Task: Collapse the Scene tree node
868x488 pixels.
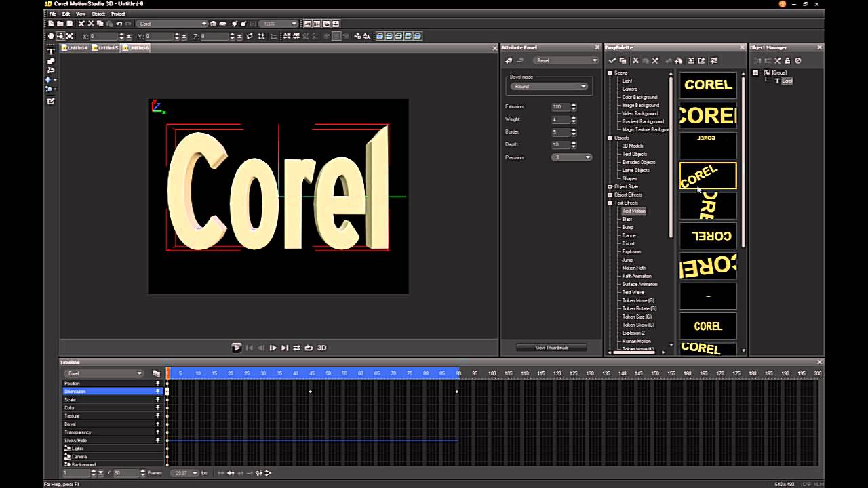Action: [x=610, y=73]
